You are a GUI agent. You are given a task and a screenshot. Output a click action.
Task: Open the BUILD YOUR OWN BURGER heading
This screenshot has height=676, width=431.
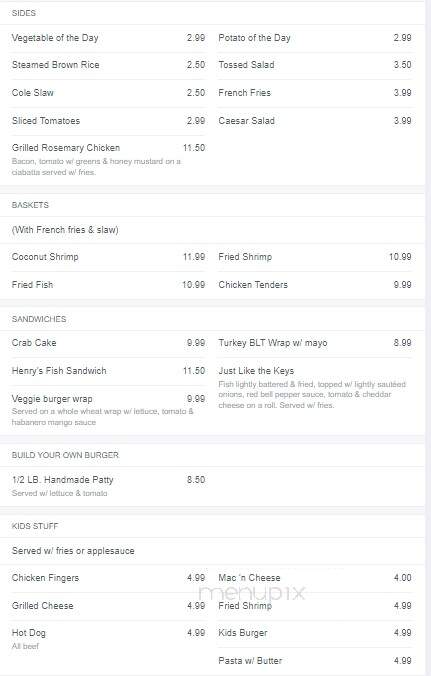[x=65, y=455]
